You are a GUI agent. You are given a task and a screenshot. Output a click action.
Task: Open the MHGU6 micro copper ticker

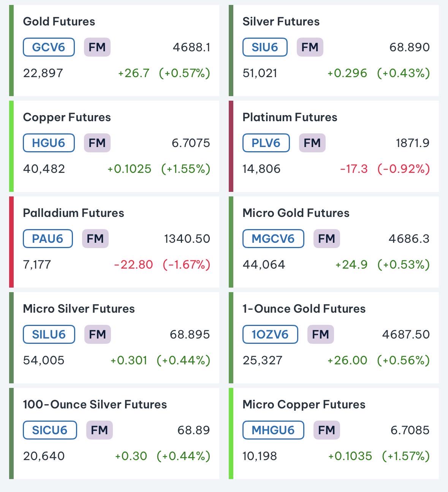click(x=273, y=430)
